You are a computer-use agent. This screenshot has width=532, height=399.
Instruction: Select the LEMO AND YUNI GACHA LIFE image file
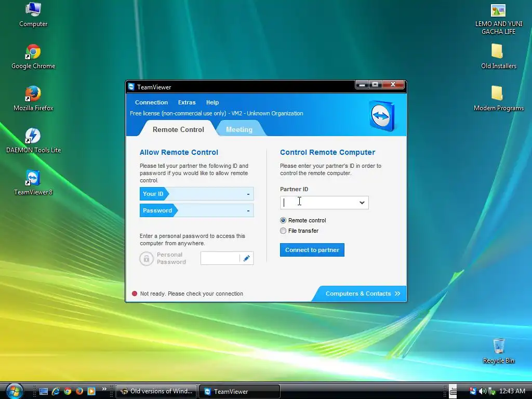(498, 19)
